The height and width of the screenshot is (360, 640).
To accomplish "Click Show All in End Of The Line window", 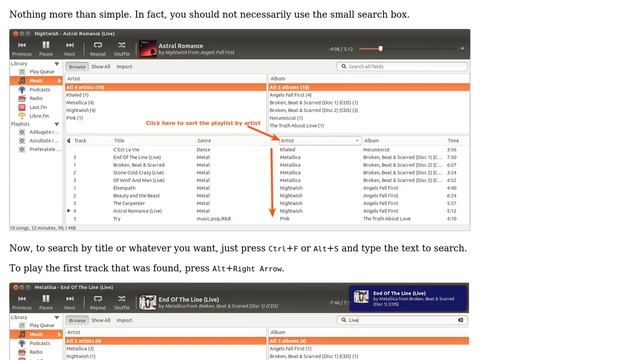I will 100,320.
